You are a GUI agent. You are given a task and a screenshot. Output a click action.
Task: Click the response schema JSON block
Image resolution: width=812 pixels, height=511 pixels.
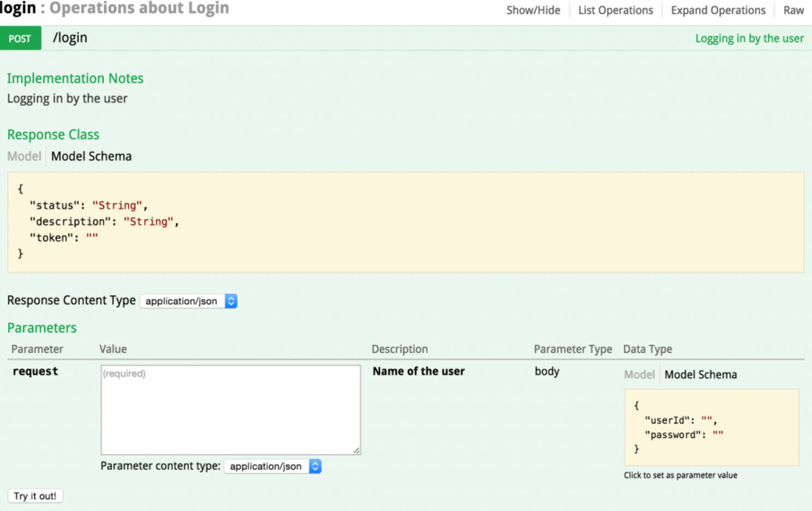point(405,222)
